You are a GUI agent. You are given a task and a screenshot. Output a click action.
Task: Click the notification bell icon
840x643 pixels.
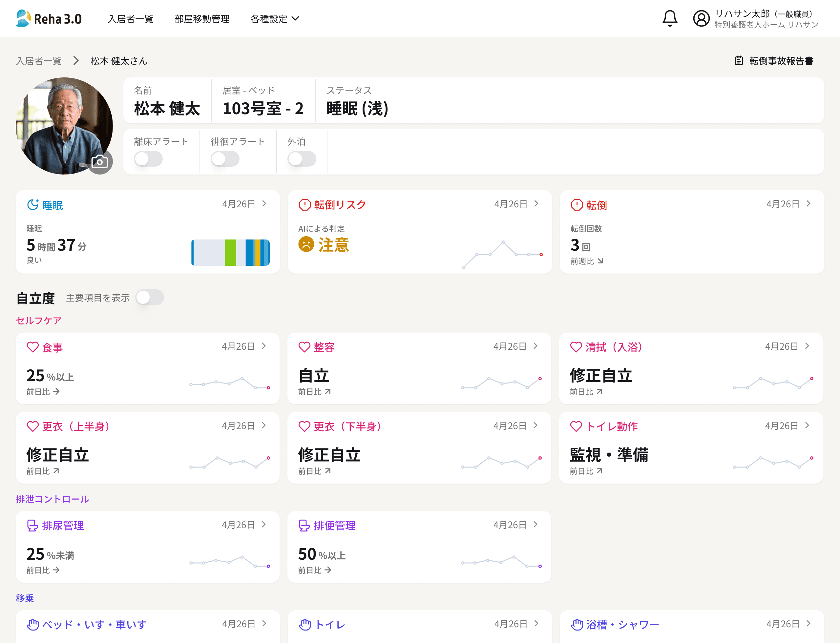tap(670, 18)
